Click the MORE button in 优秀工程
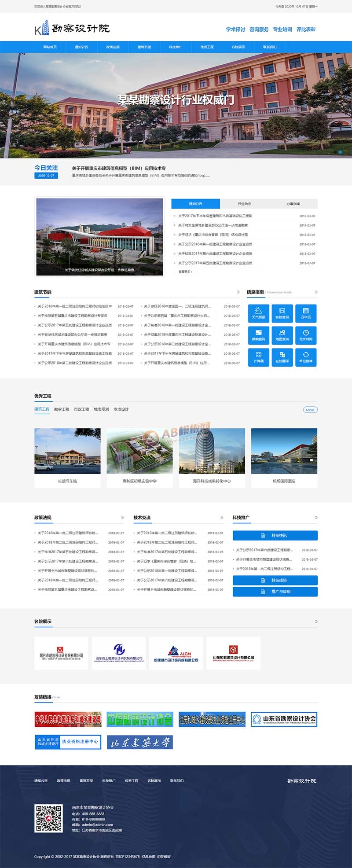352x868 pixels. [310, 410]
